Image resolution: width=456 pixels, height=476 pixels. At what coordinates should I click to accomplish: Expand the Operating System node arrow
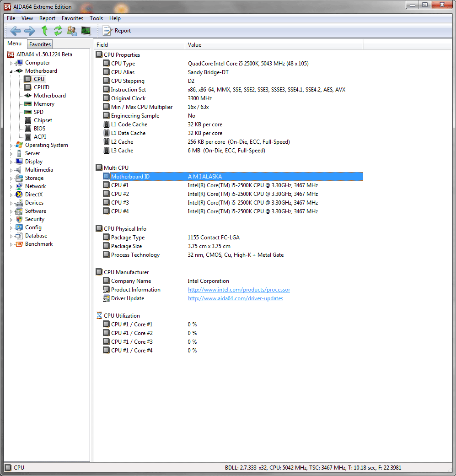point(11,146)
